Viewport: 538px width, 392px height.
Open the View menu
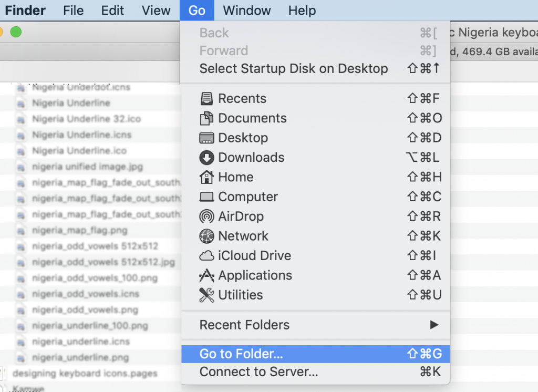(x=156, y=11)
